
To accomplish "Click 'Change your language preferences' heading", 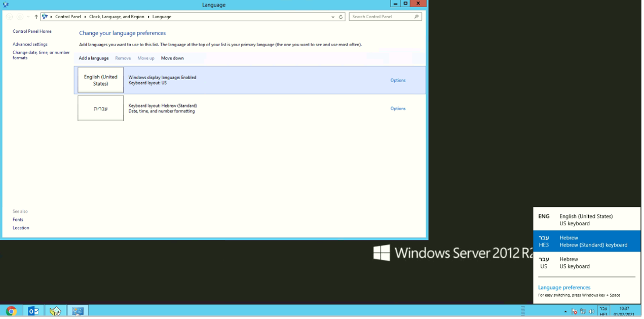I will pos(123,33).
